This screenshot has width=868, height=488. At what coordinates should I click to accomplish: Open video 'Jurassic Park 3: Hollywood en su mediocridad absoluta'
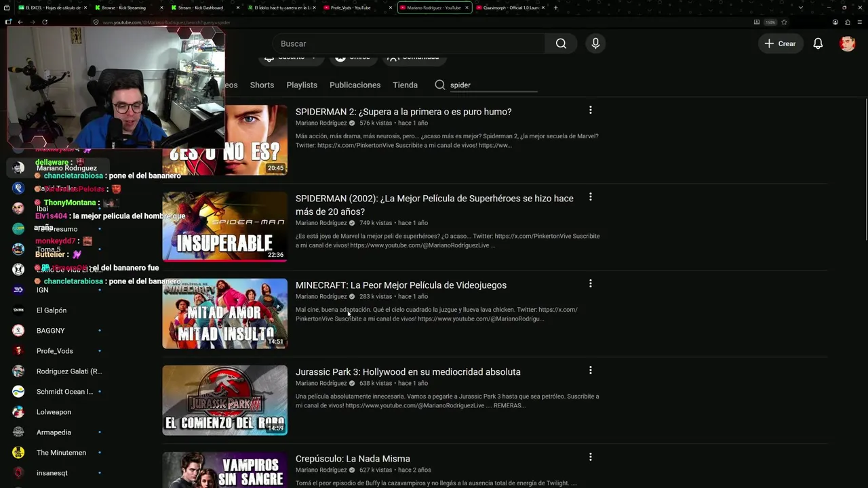(x=408, y=372)
